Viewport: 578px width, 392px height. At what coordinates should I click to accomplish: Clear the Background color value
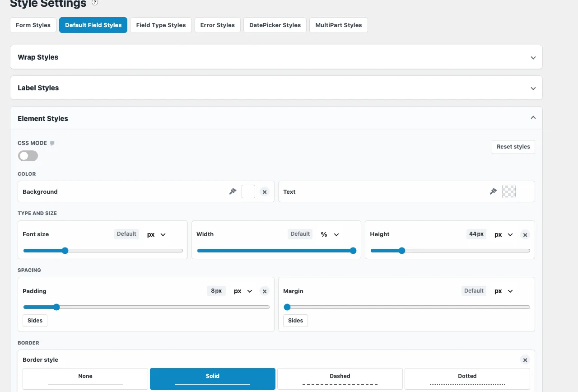click(x=265, y=192)
